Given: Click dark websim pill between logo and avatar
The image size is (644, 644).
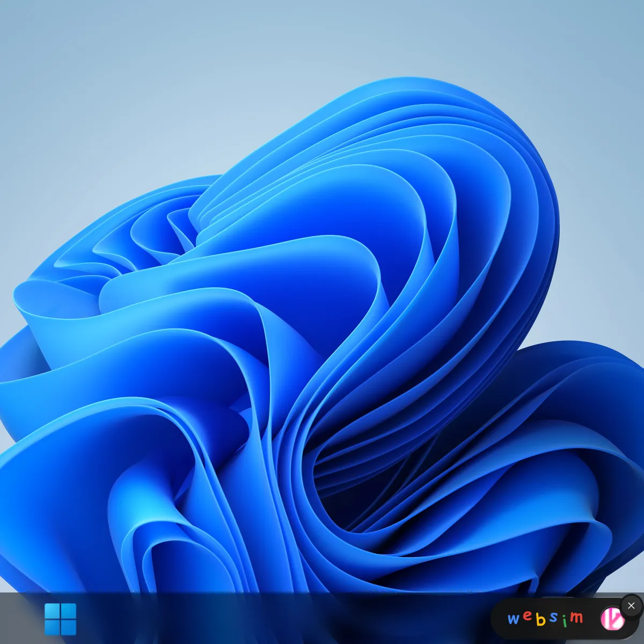Looking at the screenshot, I should tap(591, 619).
